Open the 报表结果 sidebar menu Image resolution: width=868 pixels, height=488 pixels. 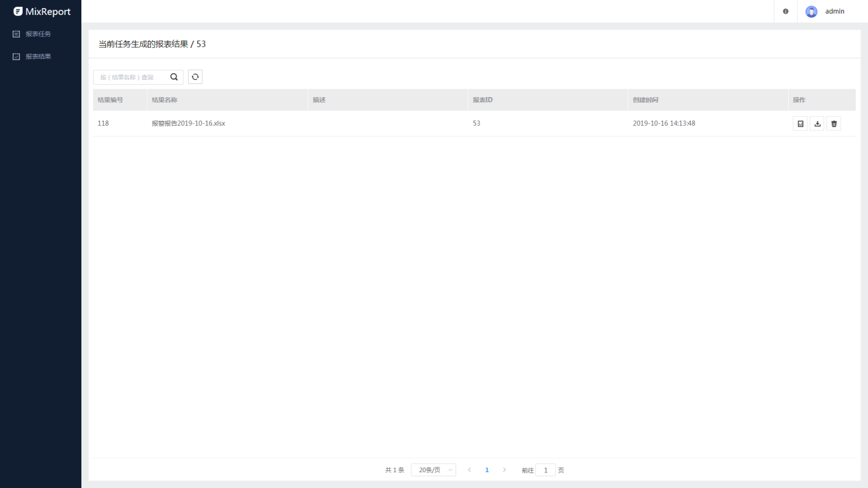(x=38, y=56)
